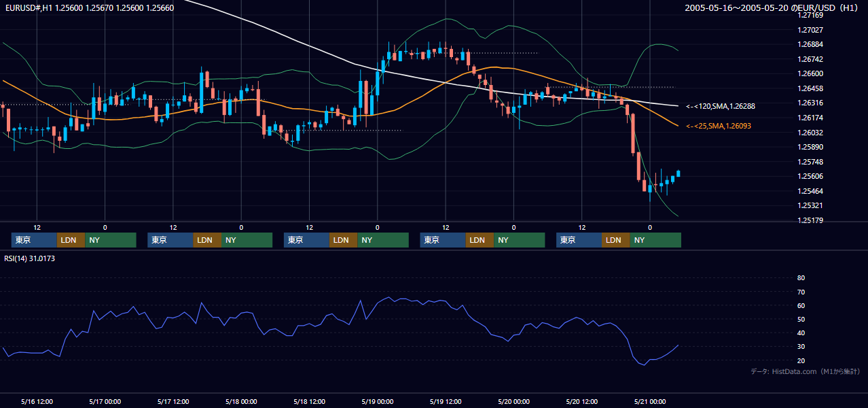The width and height of the screenshot is (868, 408).
Task: Select the 5/20 12:00 date label
Action: (581, 402)
